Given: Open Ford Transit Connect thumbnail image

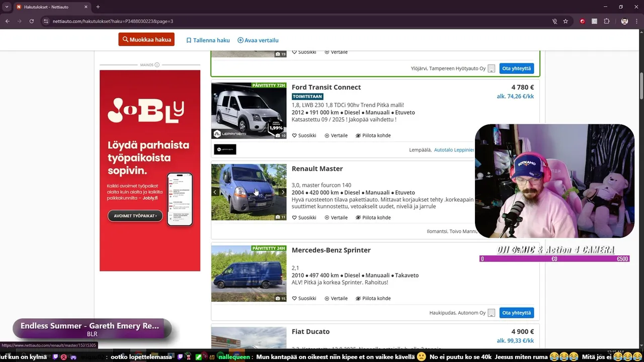Looking at the screenshot, I should [x=249, y=110].
